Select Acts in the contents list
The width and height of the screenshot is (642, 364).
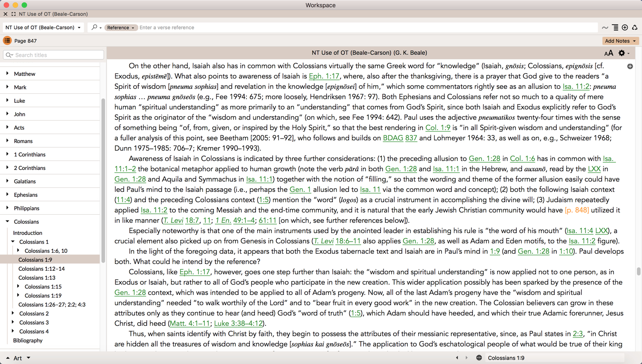(x=19, y=127)
